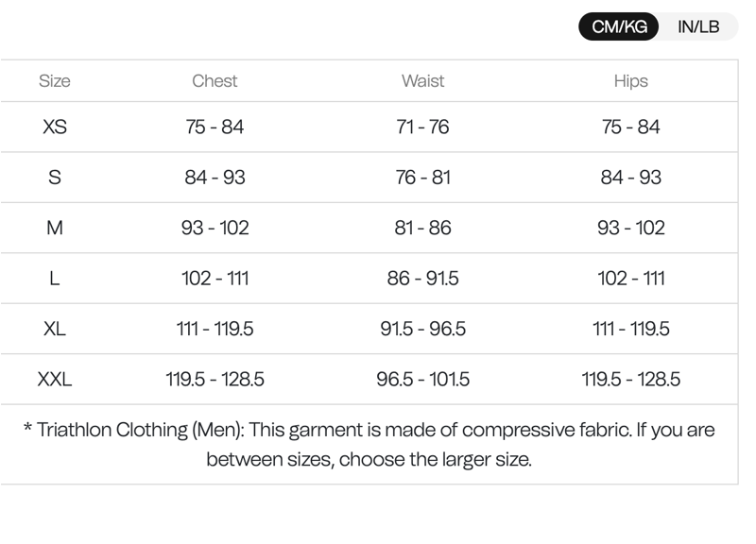Click the XXL chest value 119.5 - 128.5
This screenshot has height=544, width=756.
(x=215, y=380)
